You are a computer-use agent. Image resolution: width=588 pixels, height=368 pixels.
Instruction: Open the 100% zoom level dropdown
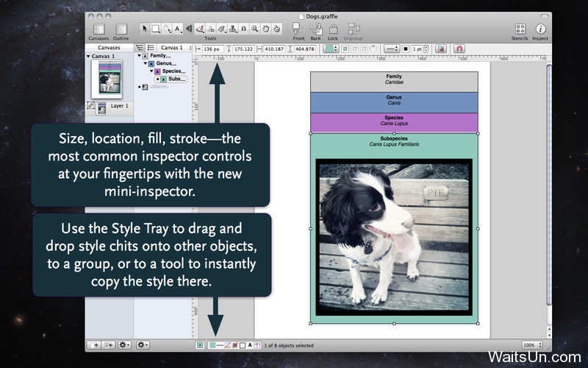(x=532, y=344)
